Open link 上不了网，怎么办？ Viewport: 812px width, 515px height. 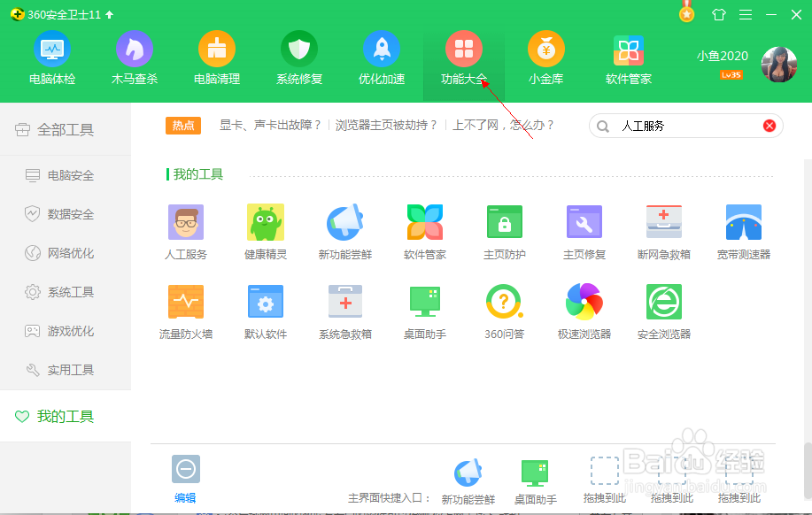[x=503, y=126]
